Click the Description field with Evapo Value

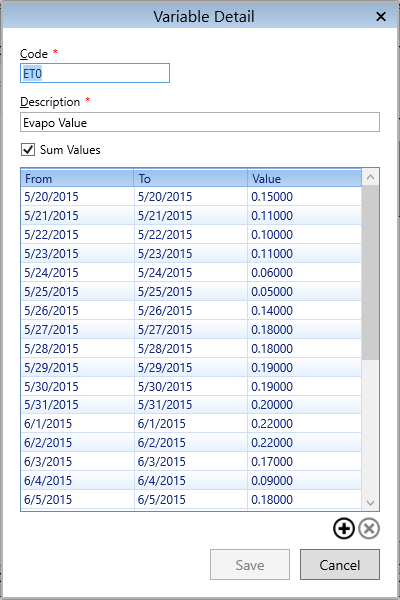pyautogui.click(x=200, y=122)
